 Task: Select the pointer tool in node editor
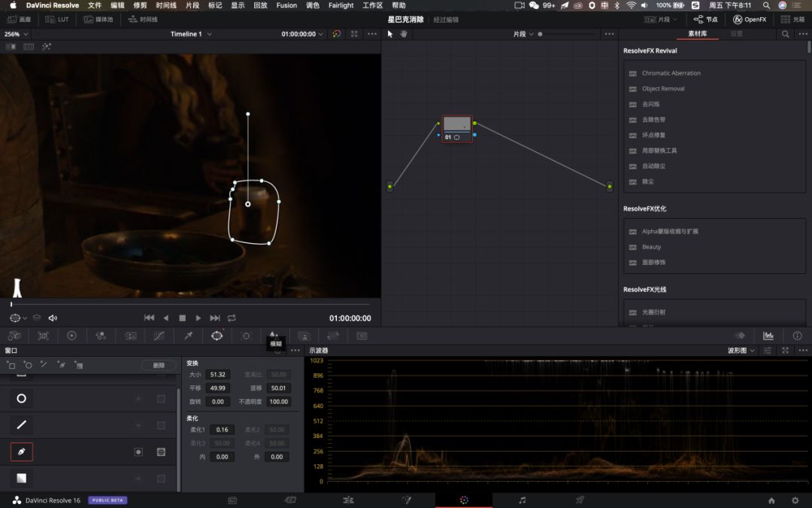(x=390, y=34)
